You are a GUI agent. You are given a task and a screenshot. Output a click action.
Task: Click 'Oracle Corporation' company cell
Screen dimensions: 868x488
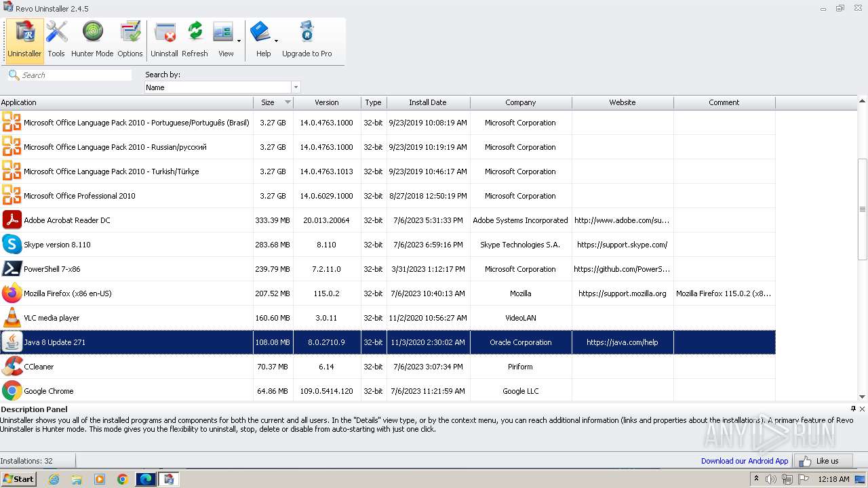pyautogui.click(x=521, y=342)
